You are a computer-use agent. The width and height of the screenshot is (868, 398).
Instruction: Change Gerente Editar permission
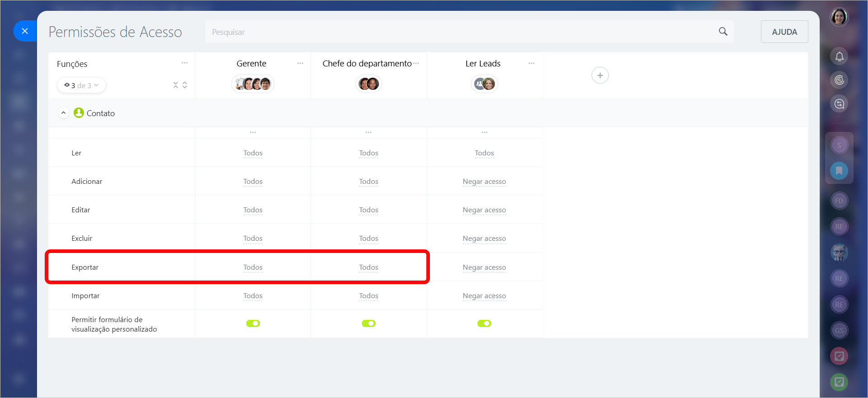(x=253, y=210)
